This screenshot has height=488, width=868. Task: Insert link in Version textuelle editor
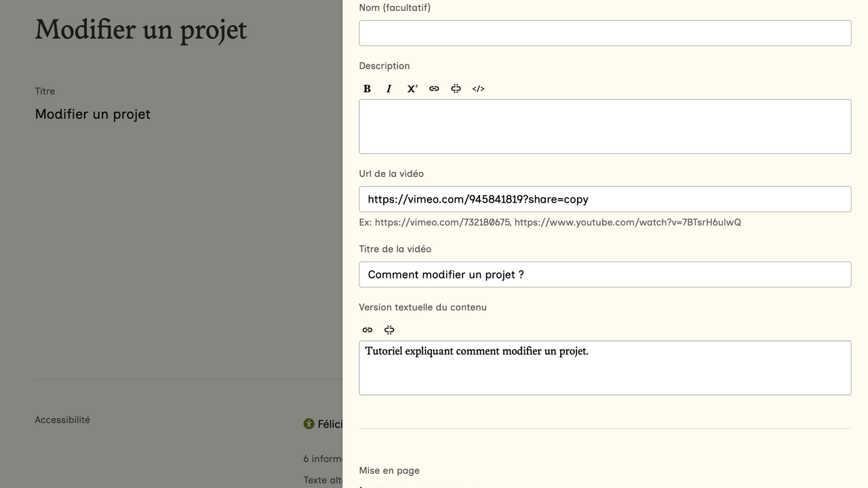[x=368, y=330]
